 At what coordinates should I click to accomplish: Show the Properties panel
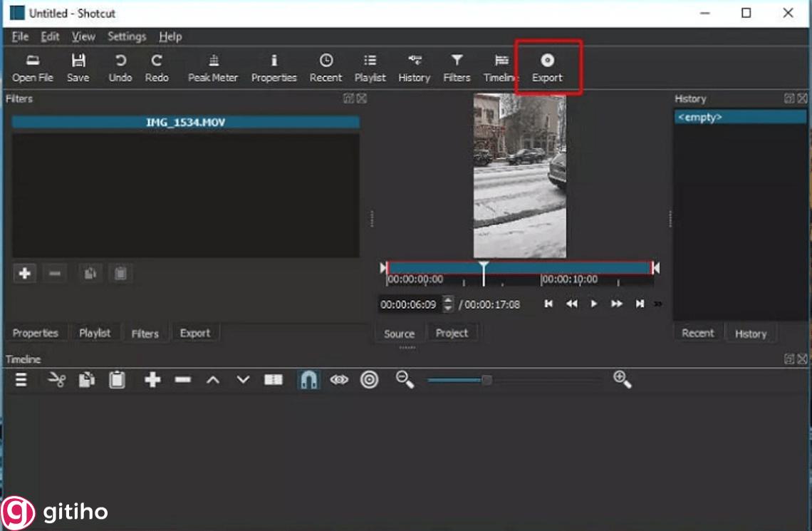274,68
